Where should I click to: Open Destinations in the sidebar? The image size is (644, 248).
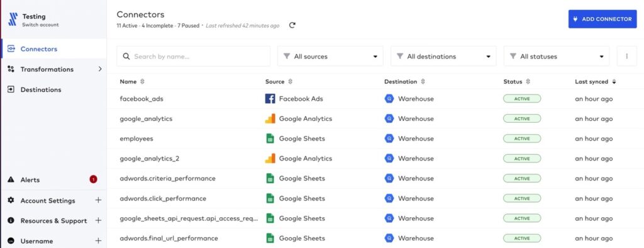54,89
